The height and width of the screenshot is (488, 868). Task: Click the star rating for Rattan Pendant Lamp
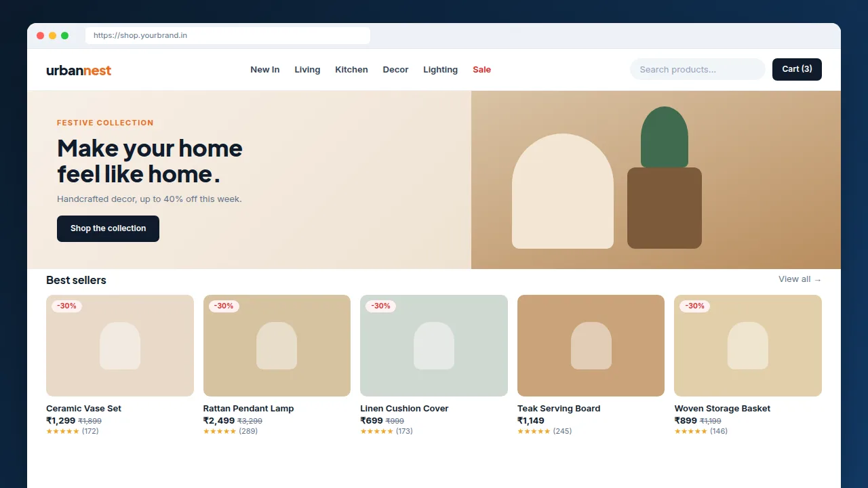tap(220, 432)
